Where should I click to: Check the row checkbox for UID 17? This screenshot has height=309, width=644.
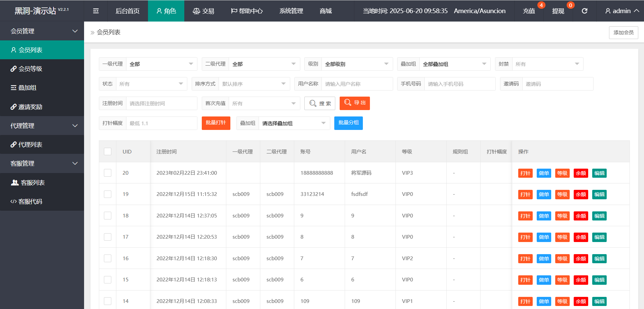[108, 237]
